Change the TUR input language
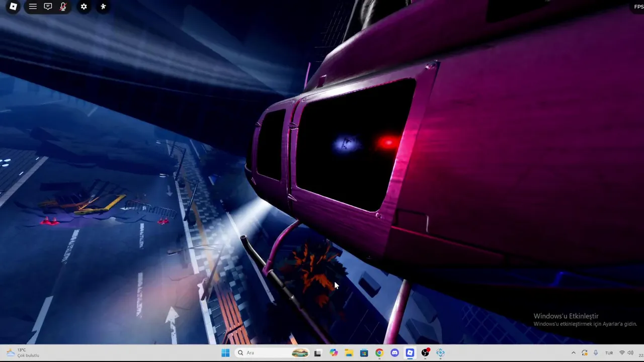This screenshot has width=644, height=362. click(609, 353)
